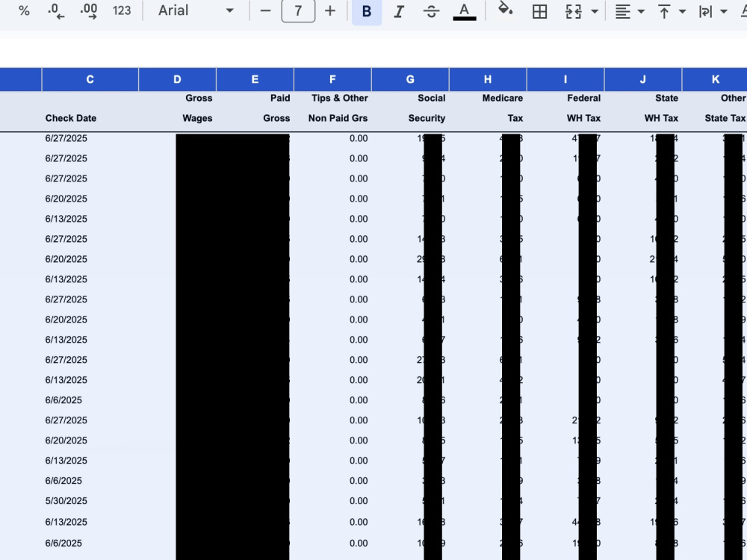
Task: Open the Arial font dropdown
Action: coord(196,10)
